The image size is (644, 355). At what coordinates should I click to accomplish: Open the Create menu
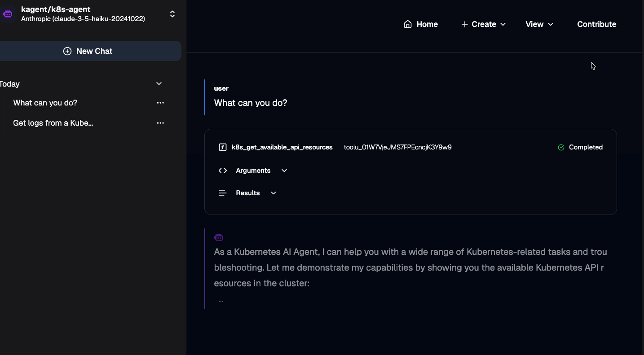483,24
